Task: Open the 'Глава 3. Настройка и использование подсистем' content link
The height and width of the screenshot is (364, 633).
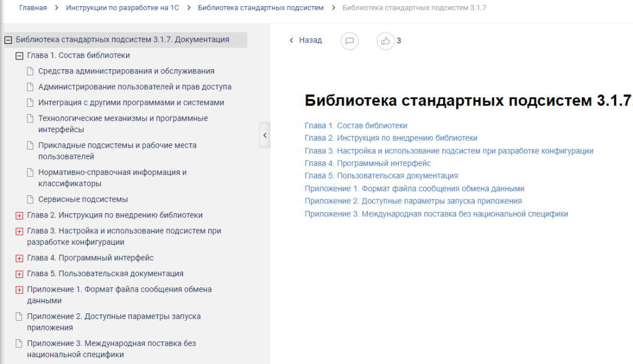Action: coord(449,151)
